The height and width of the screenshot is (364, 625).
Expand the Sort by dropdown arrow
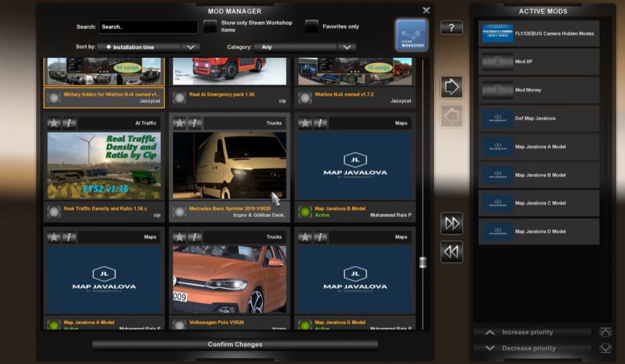pyautogui.click(x=190, y=47)
